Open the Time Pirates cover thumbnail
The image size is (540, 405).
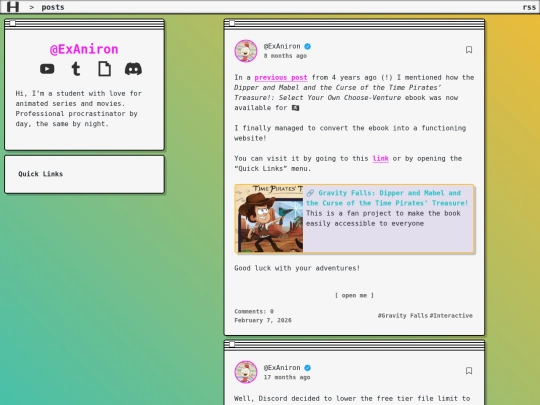[x=269, y=219]
